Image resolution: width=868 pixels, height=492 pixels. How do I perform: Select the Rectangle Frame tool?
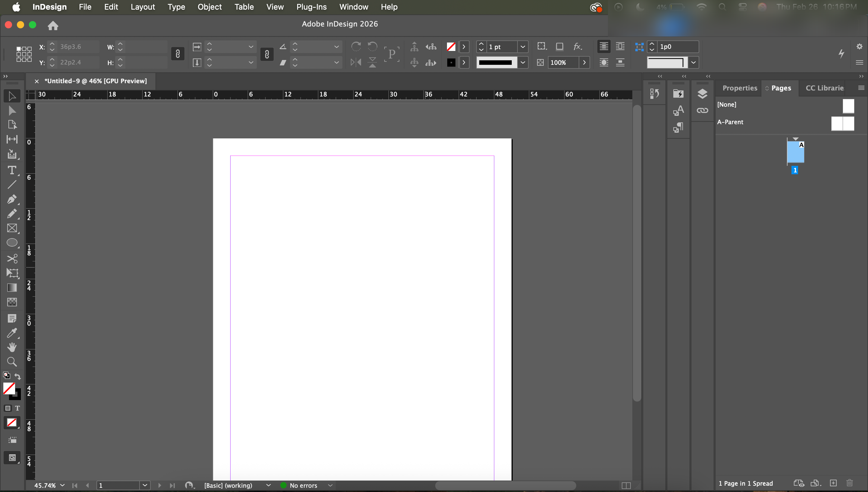(x=12, y=228)
